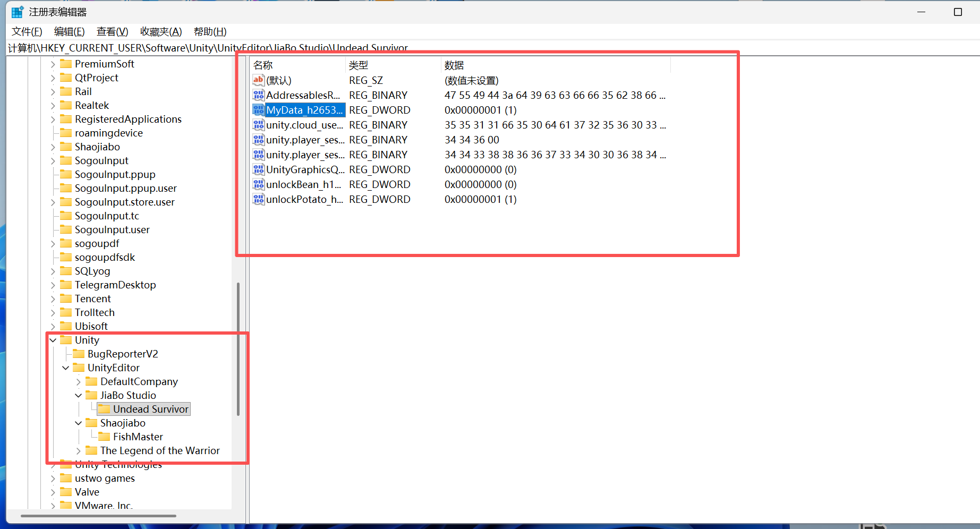Click icon of unity.player_ses... with data 34 34 36 00

[x=259, y=140]
